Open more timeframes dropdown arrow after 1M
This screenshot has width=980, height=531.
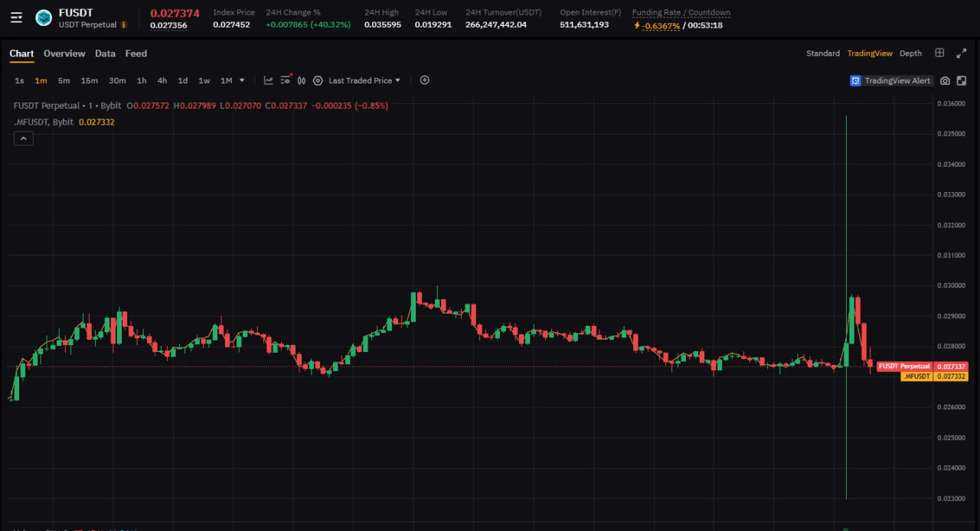click(x=242, y=80)
